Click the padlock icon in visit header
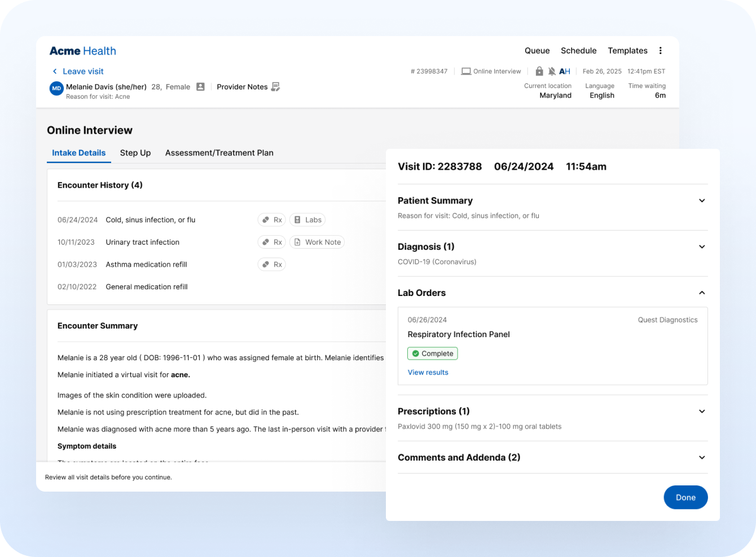This screenshot has width=756, height=557. [x=539, y=71]
